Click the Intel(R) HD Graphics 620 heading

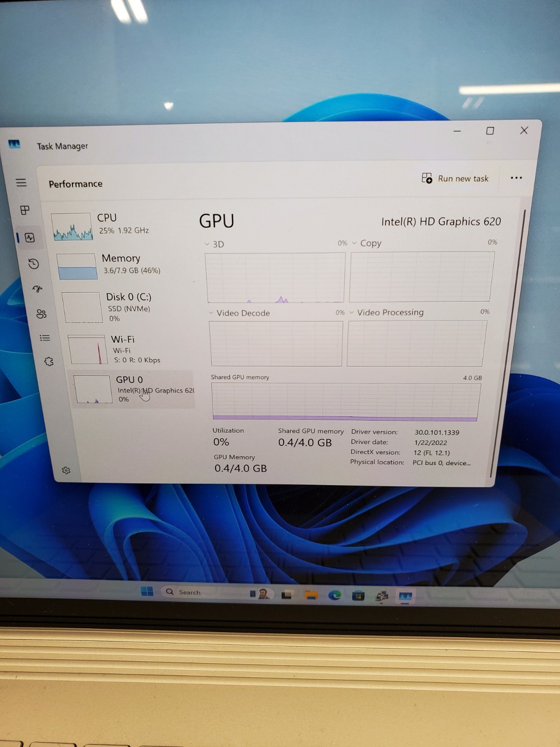point(441,221)
